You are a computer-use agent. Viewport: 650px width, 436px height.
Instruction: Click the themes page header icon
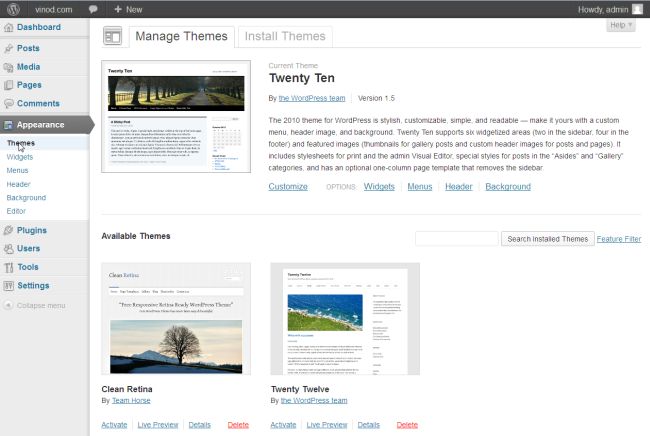[x=112, y=36]
